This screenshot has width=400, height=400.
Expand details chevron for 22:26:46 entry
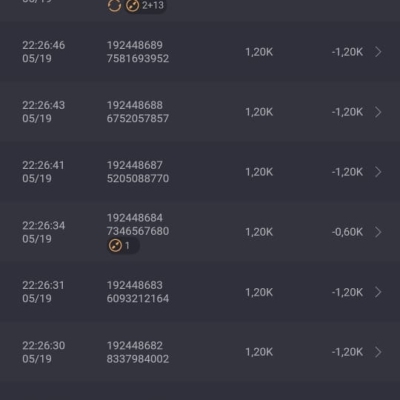coord(378,52)
